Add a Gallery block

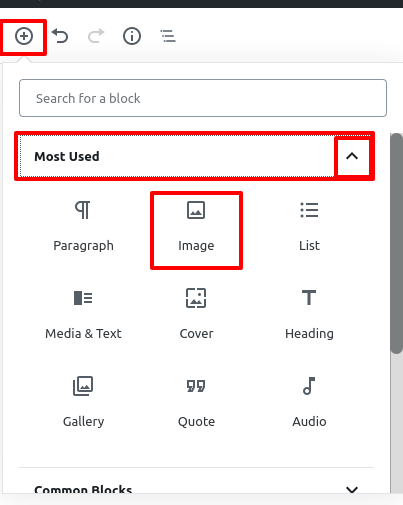(x=83, y=402)
